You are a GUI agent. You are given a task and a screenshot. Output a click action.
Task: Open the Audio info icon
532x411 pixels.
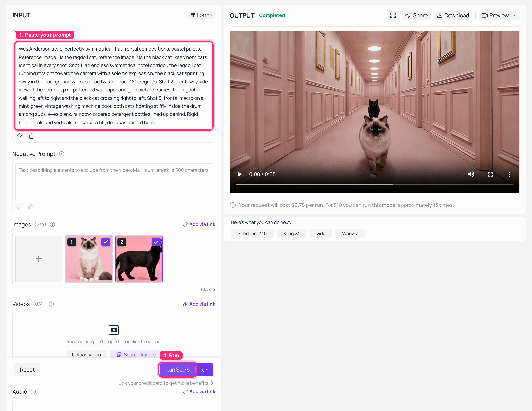33,392
